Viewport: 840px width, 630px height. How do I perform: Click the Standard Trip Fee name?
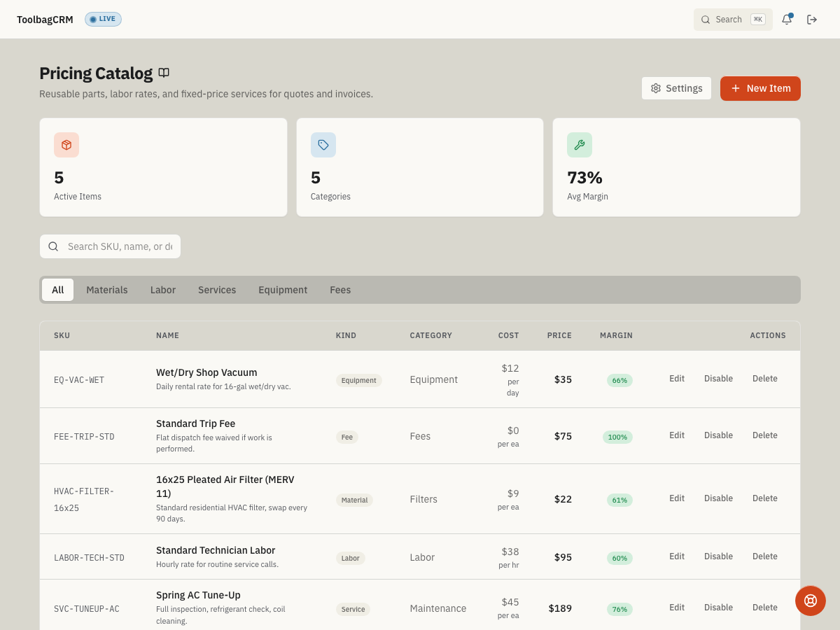(x=195, y=423)
